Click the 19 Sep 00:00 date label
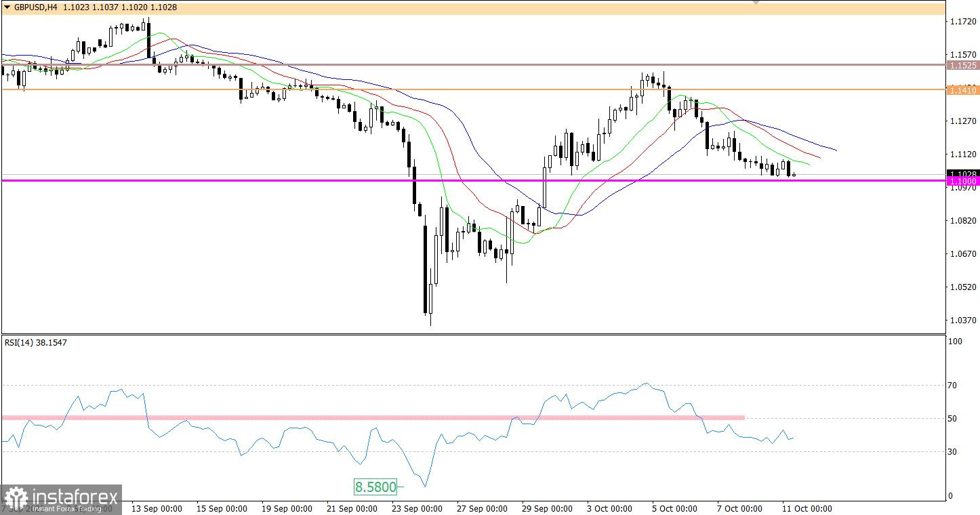This screenshot has height=515, width=980. coord(285,508)
